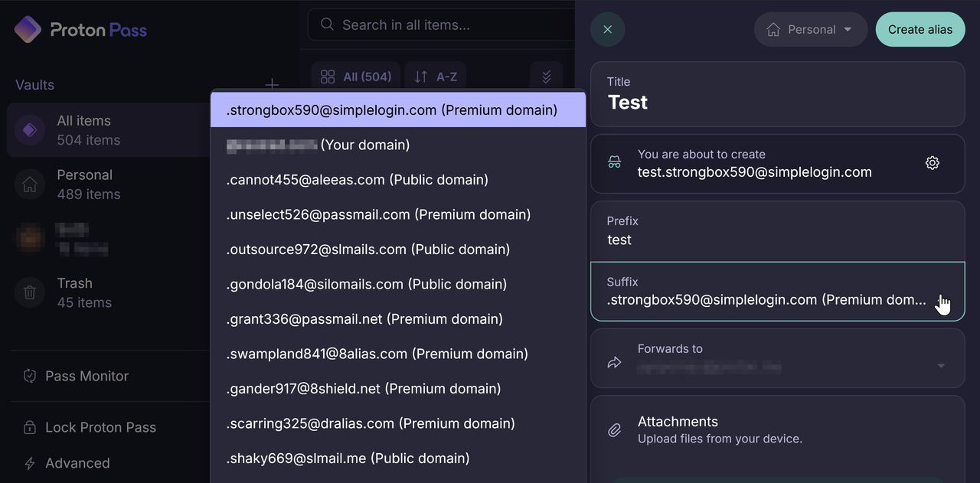This screenshot has height=483, width=980.
Task: Choose .unselect526@passmail.com suffix option
Action: click(x=378, y=214)
